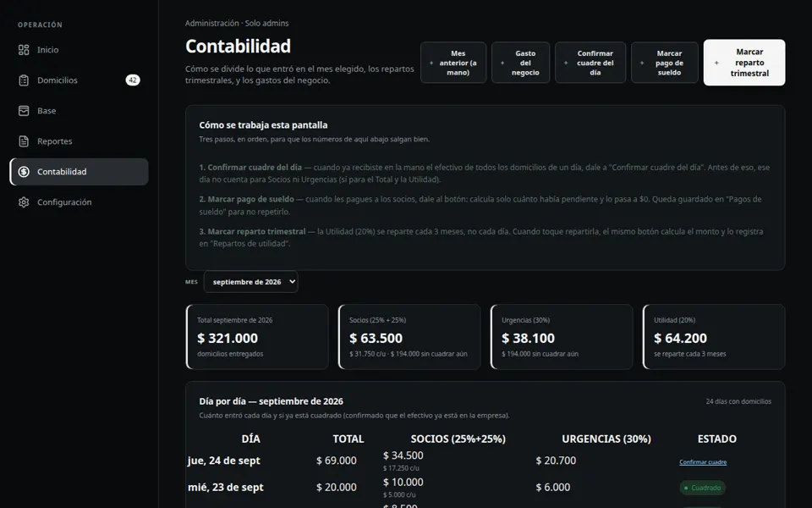The width and height of the screenshot is (812, 508).
Task: Open the Mes dropdown septiembre de 2026
Action: click(250, 282)
